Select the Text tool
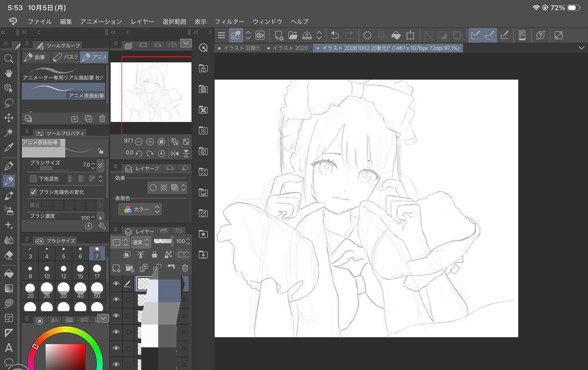 click(8, 348)
